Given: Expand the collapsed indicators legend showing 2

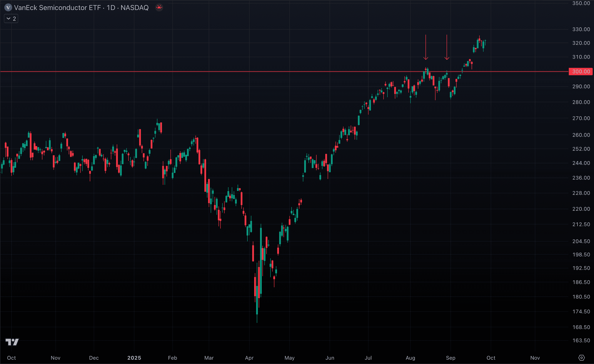Looking at the screenshot, I should click(11, 18).
